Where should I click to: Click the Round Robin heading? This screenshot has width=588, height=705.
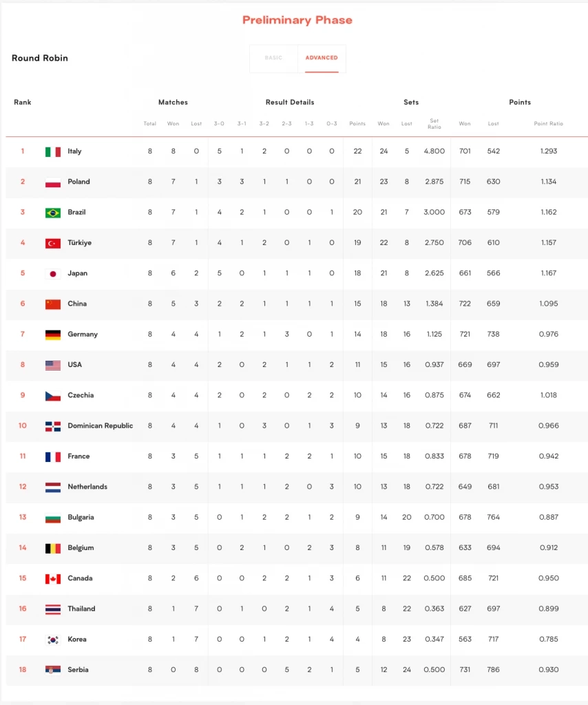point(40,58)
